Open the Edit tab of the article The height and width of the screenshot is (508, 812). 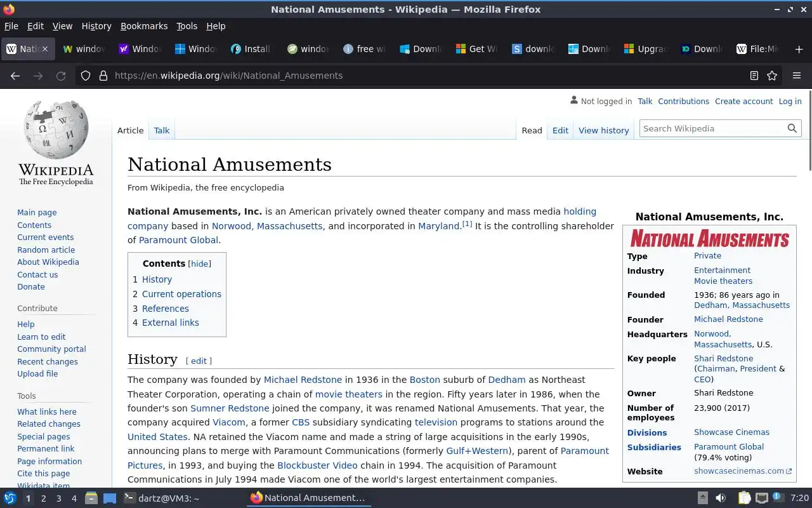(x=560, y=130)
